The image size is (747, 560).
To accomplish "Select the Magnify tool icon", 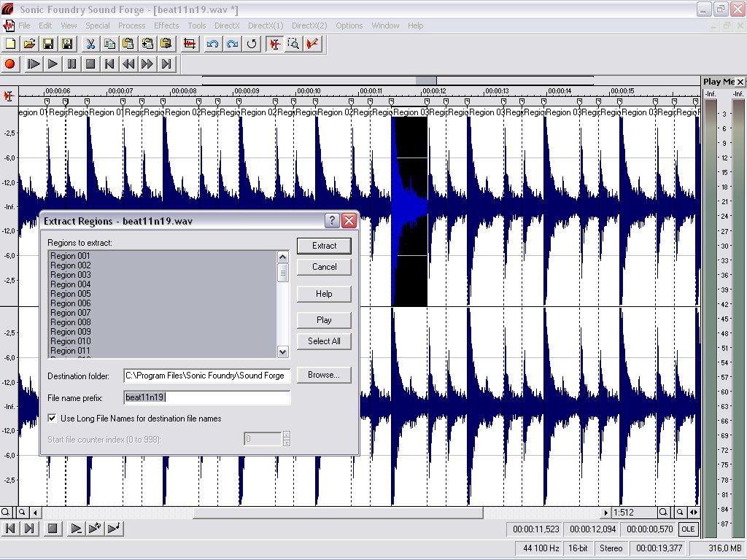I will [x=293, y=44].
